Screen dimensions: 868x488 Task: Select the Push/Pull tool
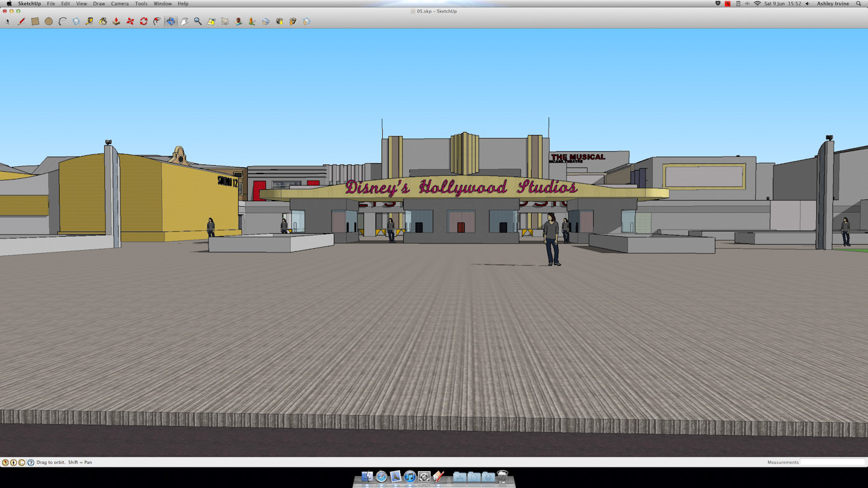116,21
